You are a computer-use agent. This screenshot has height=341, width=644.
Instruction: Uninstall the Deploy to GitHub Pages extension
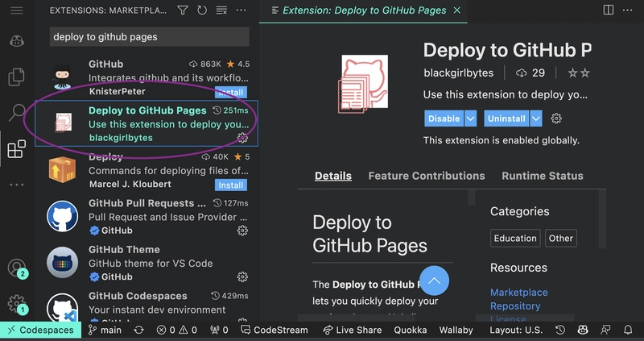(x=506, y=119)
